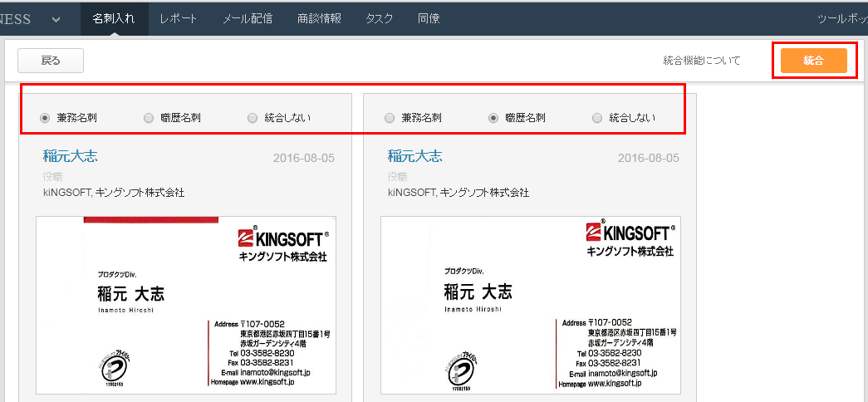
Task: Click the right card's kiNGSOFT company text
Action: (x=459, y=193)
